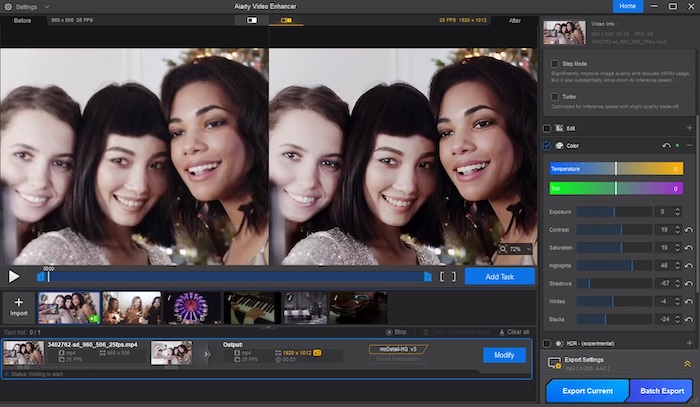700x407 pixels.
Task: Undo the Color adjustments with the reset arrow
Action: point(667,146)
